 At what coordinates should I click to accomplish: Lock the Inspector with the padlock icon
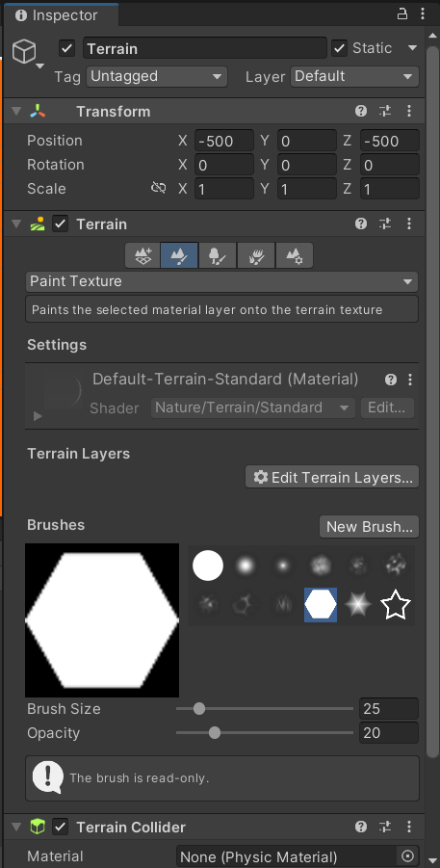tap(402, 14)
